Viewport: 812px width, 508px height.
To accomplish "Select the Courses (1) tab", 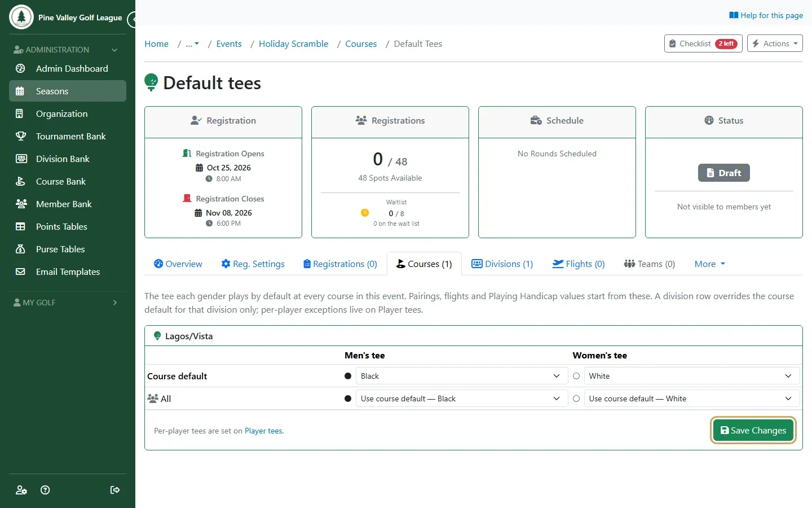I will [x=424, y=264].
